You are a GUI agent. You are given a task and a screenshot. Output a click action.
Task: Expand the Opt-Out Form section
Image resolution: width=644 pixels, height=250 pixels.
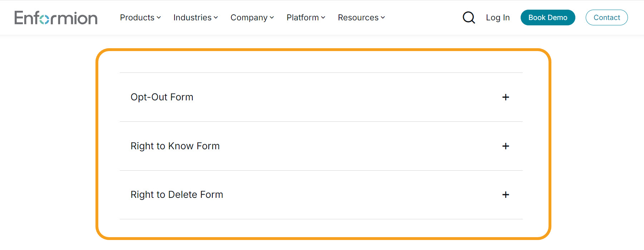[x=162, y=97]
